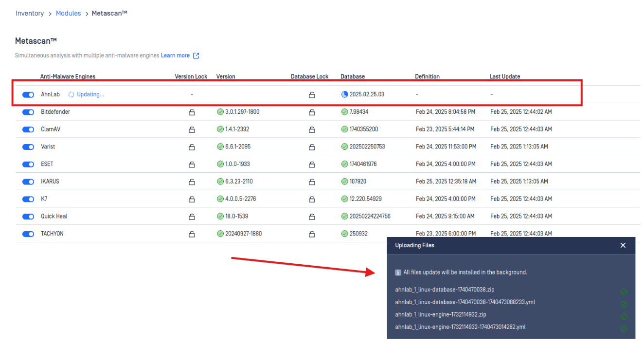
Task: Turn off the TACHYON engine toggle
Action: 28,234
